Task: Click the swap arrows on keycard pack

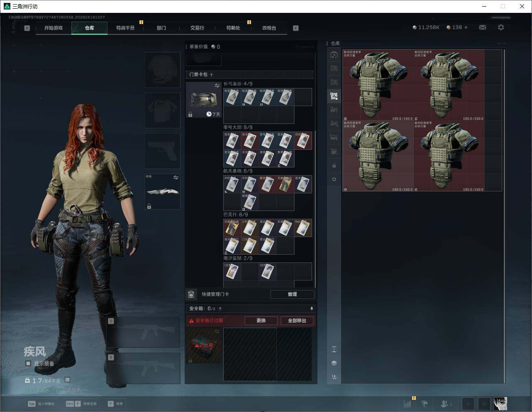Action: click(217, 86)
